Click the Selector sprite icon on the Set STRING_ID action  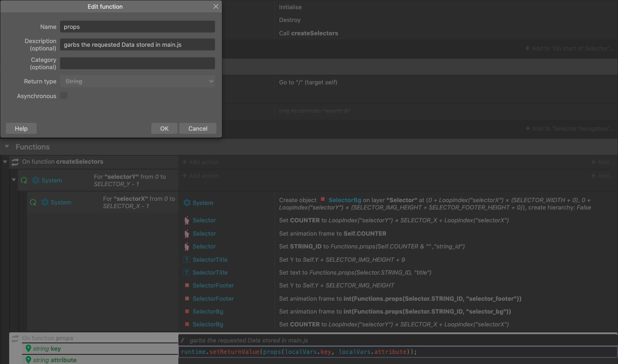coord(187,247)
